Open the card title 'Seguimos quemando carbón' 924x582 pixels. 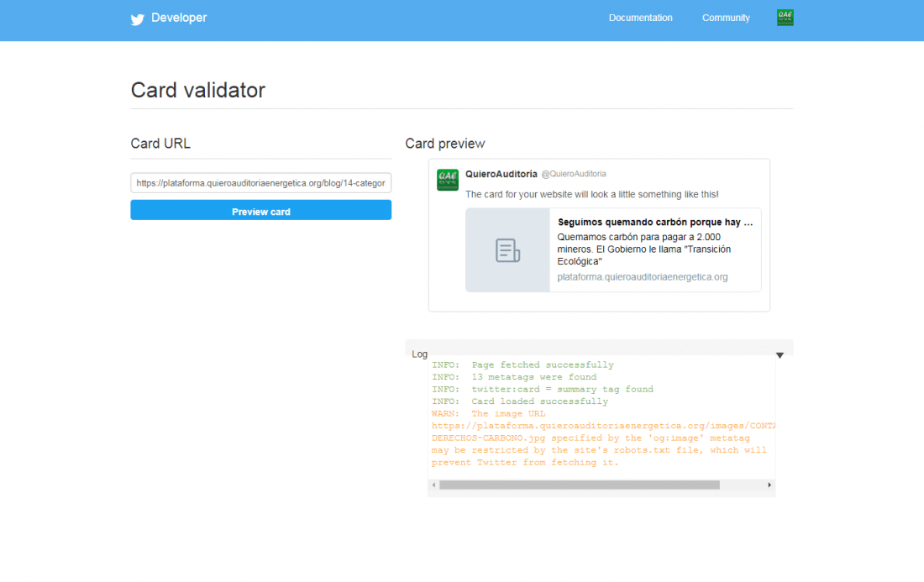(x=655, y=222)
